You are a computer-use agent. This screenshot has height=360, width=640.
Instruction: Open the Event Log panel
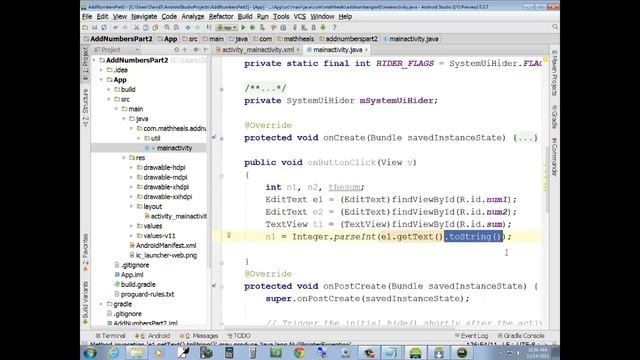tap(471, 336)
